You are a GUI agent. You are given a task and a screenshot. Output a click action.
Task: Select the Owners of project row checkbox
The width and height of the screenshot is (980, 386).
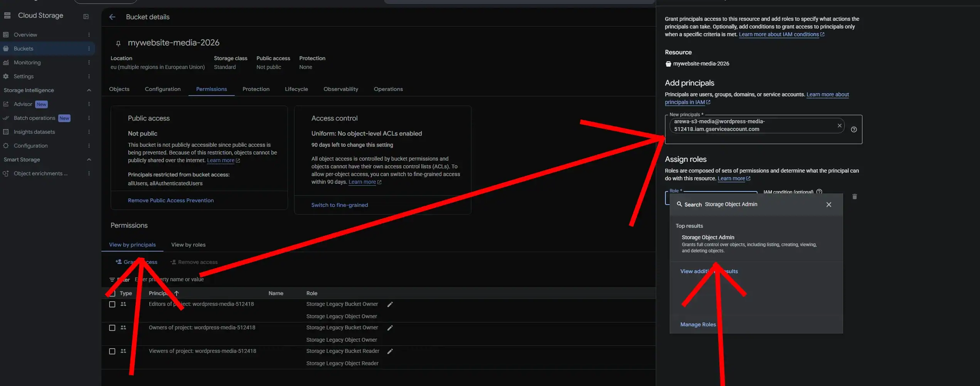click(x=112, y=328)
